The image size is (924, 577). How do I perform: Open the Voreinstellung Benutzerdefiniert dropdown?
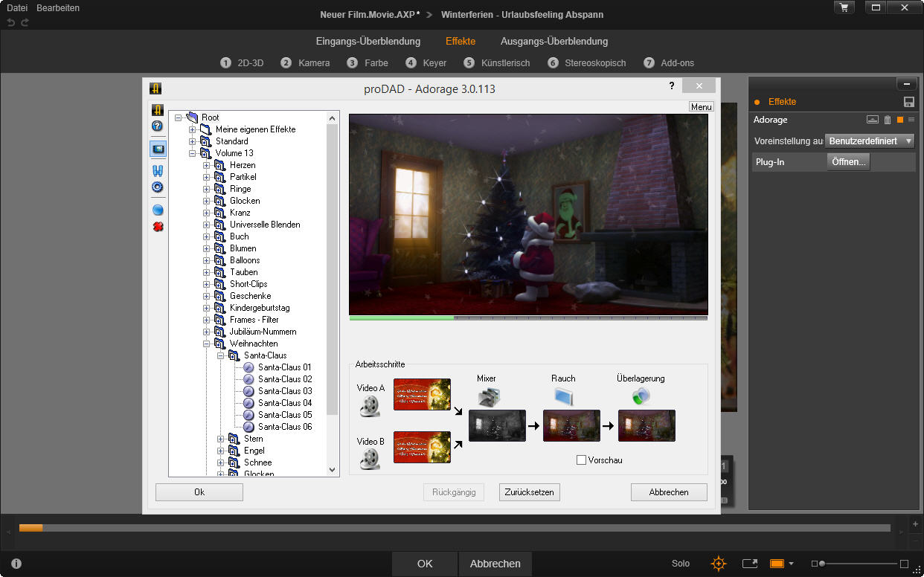(870, 141)
